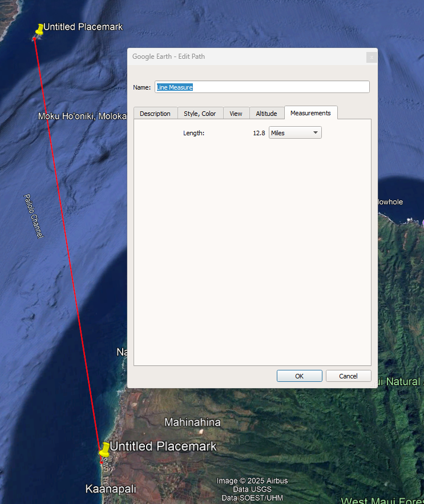
Task: Switch to the Description tab
Action: pos(155,114)
